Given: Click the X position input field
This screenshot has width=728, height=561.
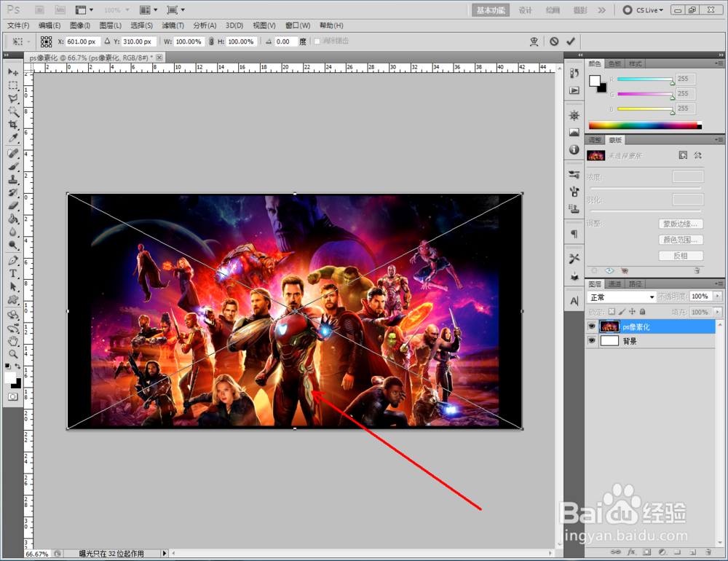Looking at the screenshot, I should tap(83, 42).
